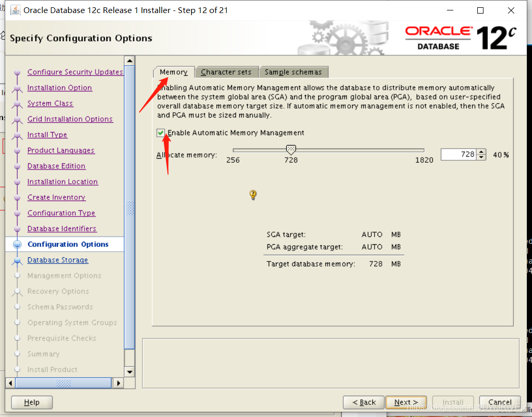Click the Java icon in title bar

click(15, 10)
